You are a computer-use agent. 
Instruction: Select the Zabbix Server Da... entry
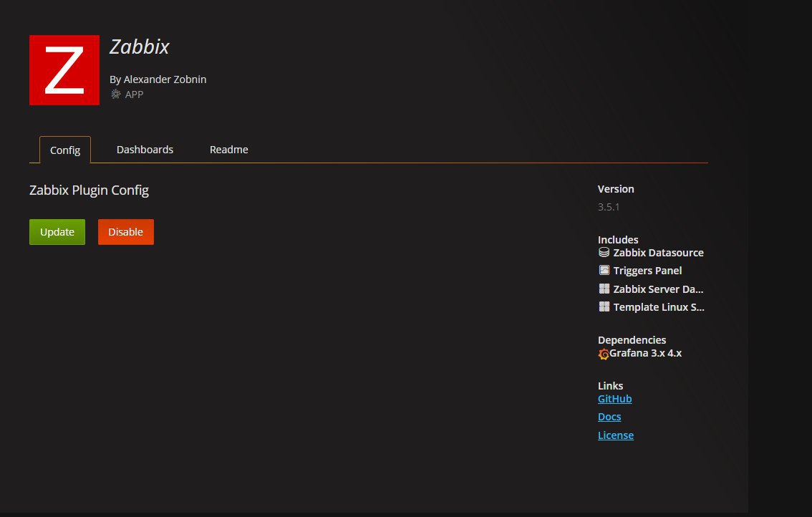(x=658, y=289)
